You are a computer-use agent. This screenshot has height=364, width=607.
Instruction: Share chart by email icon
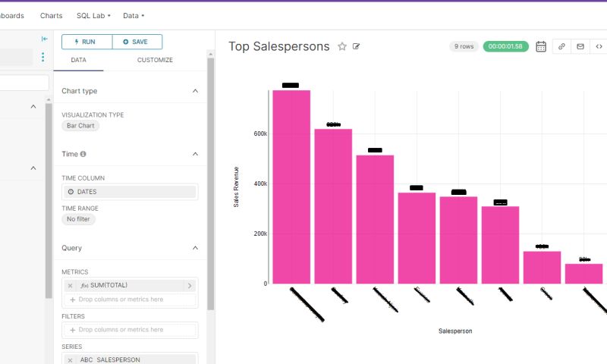pyautogui.click(x=580, y=46)
